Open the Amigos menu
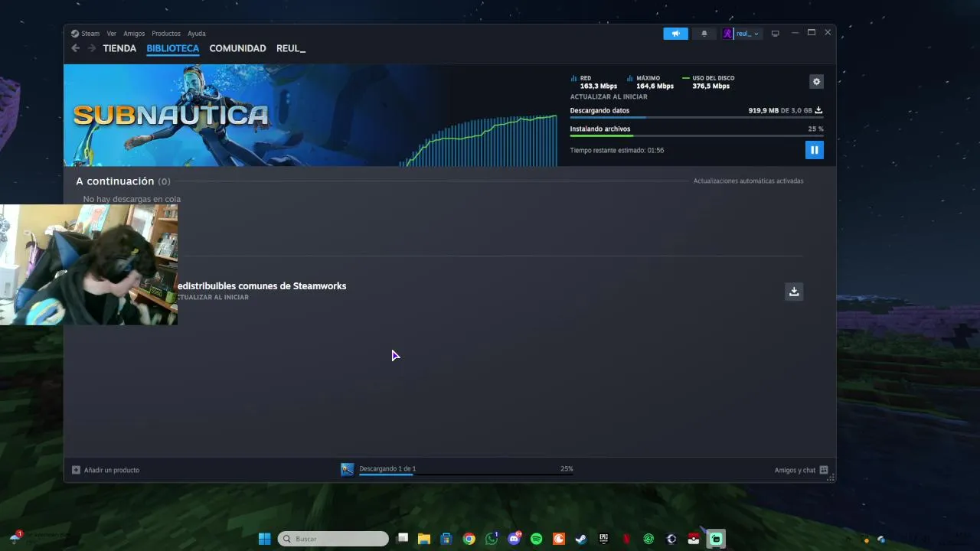This screenshot has height=551, width=980. [x=134, y=34]
